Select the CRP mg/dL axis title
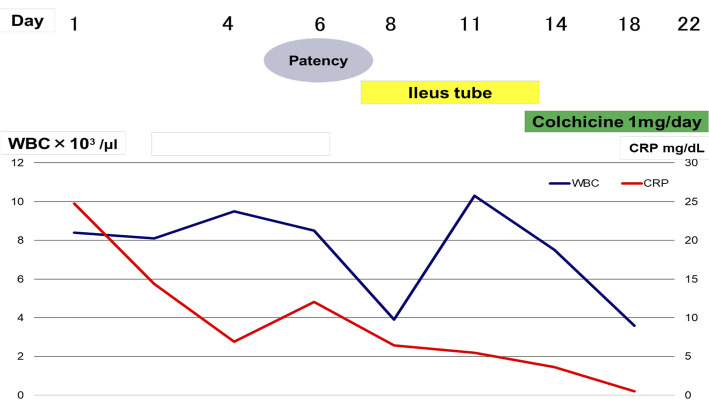 coord(664,148)
